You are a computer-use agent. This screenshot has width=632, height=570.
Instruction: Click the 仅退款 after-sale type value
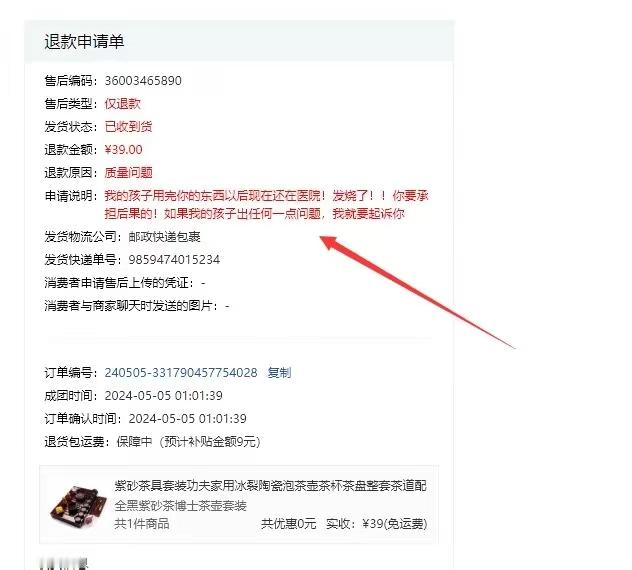[x=122, y=104]
